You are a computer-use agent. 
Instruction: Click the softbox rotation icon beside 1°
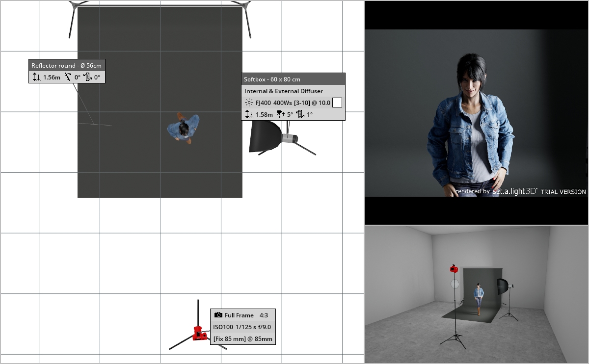pyautogui.click(x=300, y=115)
